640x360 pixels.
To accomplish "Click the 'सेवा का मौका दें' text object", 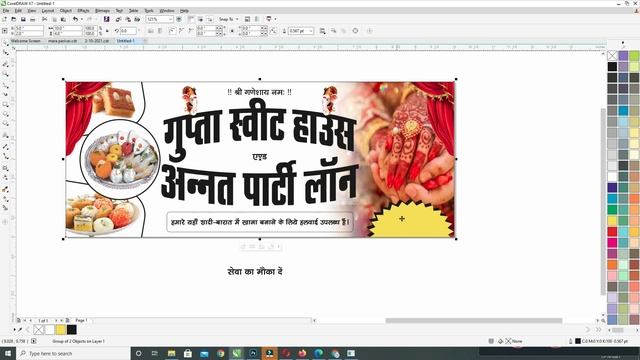I will [255, 271].
